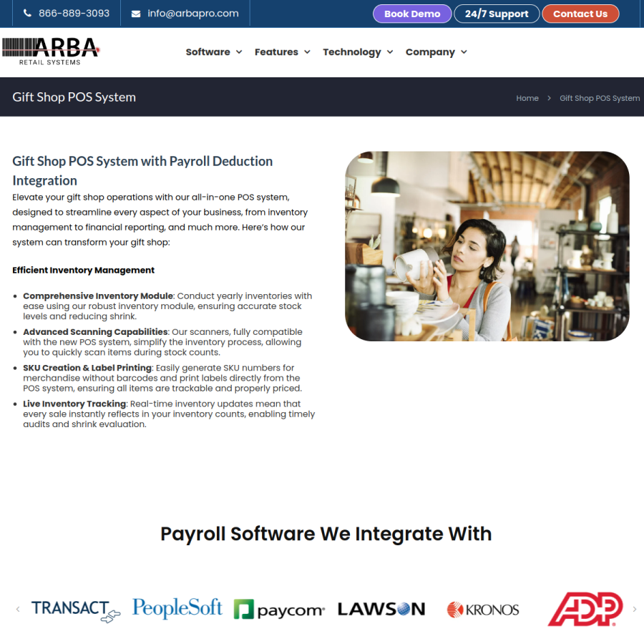
Task: Open 24/7 Support
Action: pyautogui.click(x=497, y=14)
